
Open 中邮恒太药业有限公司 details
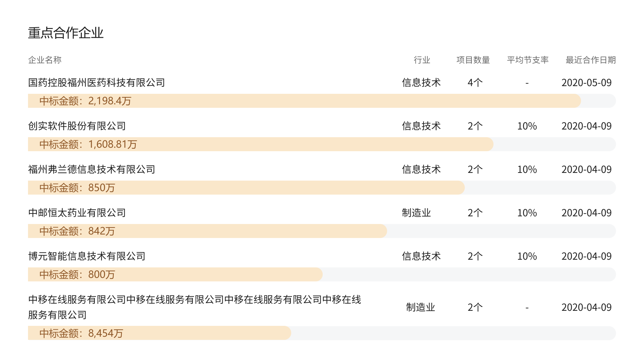coord(77,213)
